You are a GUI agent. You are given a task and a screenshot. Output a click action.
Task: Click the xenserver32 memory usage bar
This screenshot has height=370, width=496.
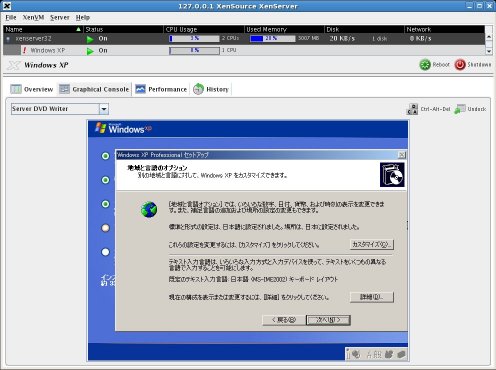(x=273, y=39)
